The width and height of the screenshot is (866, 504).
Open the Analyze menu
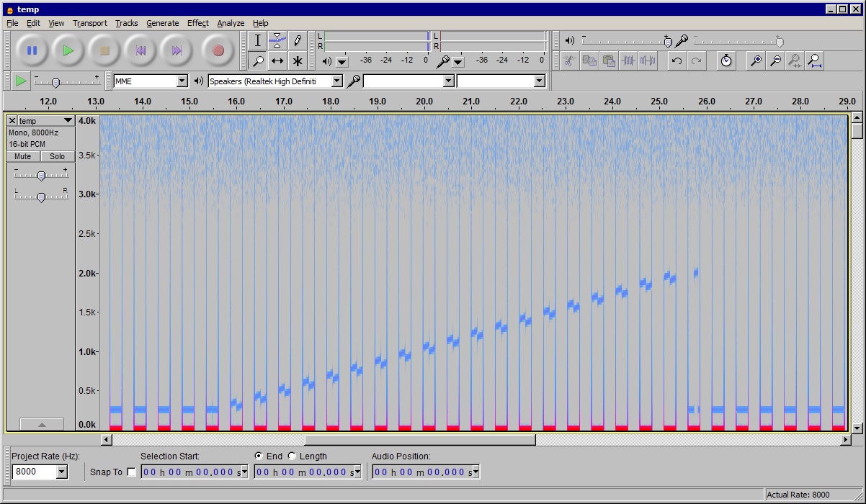tap(231, 23)
